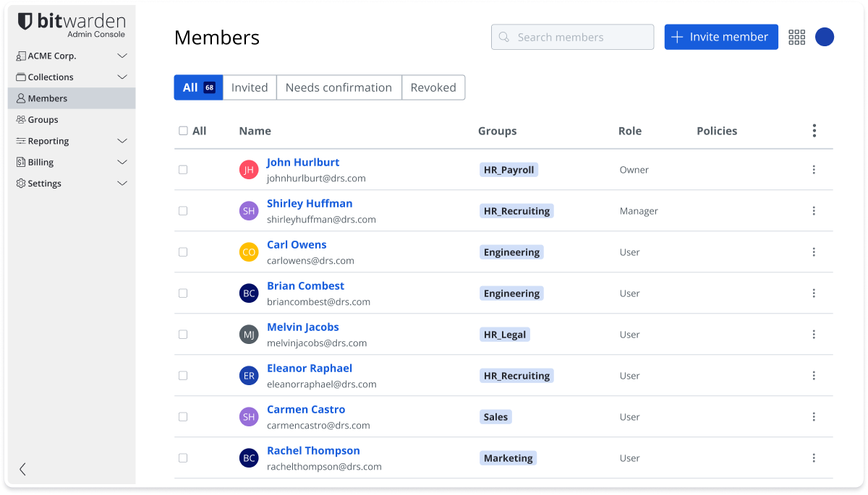Image resolution: width=868 pixels, height=495 pixels.
Task: Click the Groups icon in the sidebar
Action: click(21, 120)
